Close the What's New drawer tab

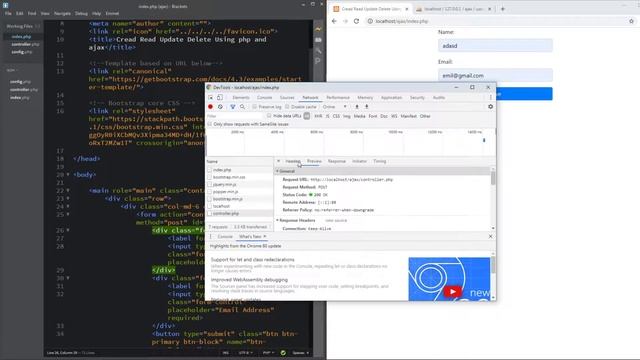[264, 237]
